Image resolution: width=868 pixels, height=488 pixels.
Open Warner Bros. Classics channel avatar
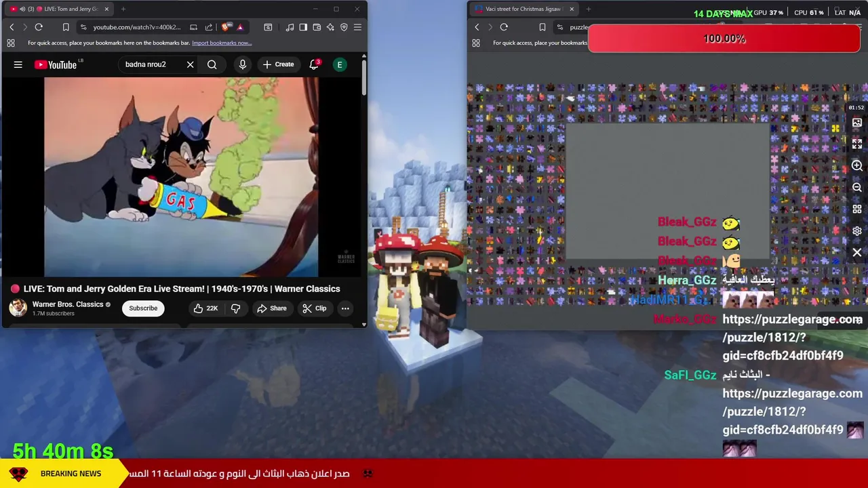pyautogui.click(x=18, y=308)
